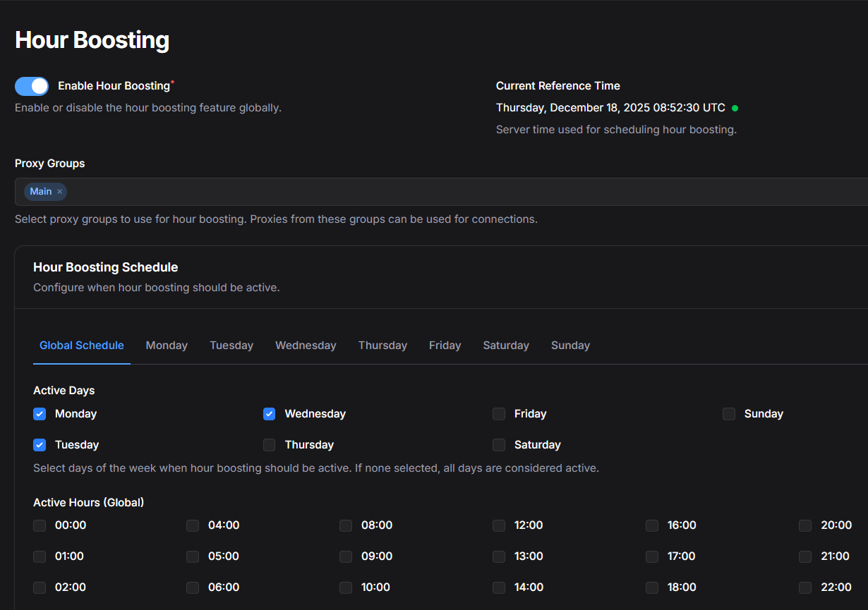Go to the Thursday schedule tab
The height and width of the screenshot is (610, 868).
tap(382, 346)
